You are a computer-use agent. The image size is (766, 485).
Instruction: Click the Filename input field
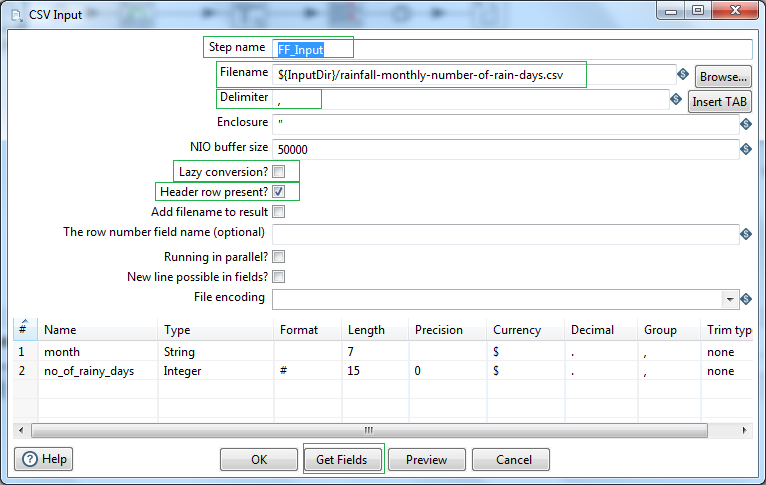(x=474, y=75)
